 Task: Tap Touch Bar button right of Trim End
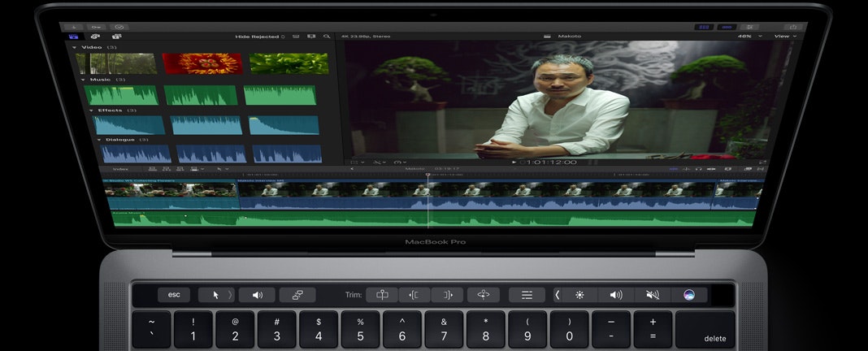484,295
